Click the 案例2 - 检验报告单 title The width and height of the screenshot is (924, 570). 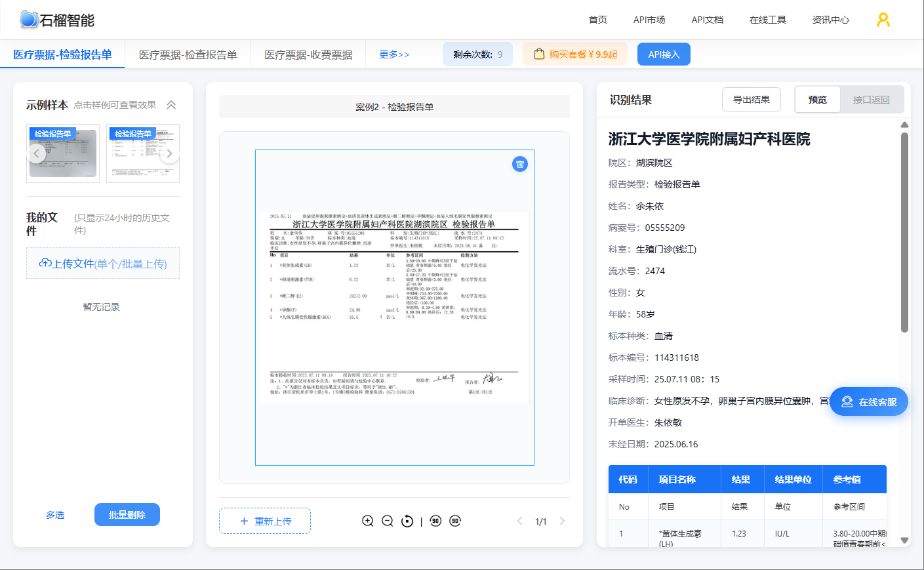coord(394,106)
